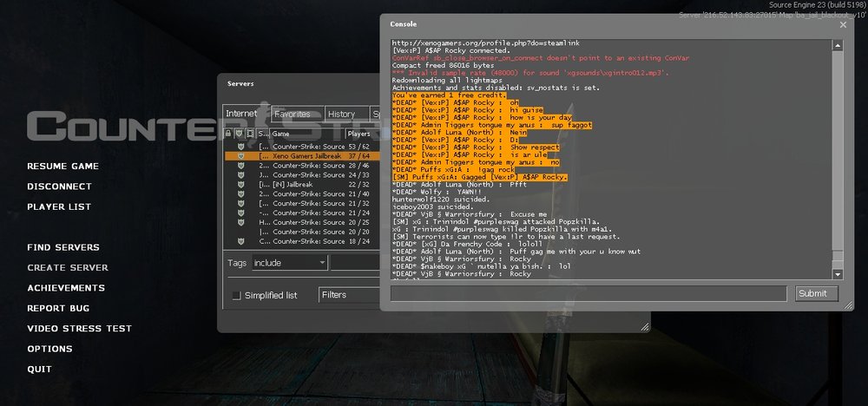The height and width of the screenshot is (406, 868).
Task: Click the Console window resize grip
Action: (848, 304)
